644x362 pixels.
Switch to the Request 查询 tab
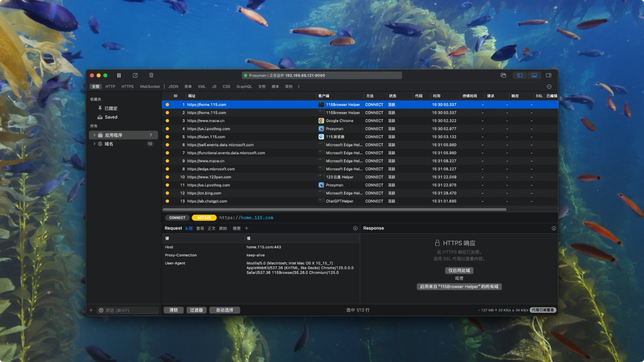coord(200,228)
